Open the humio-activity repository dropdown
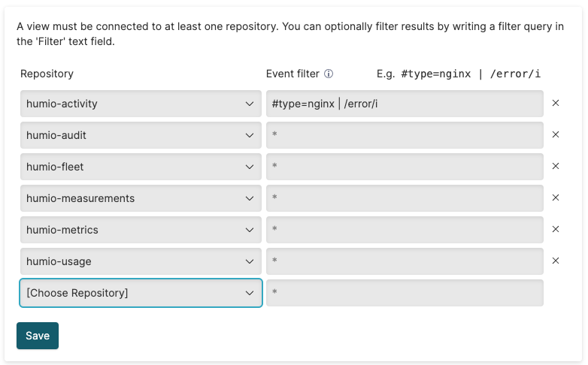This screenshot has height=365, width=588. pos(141,104)
